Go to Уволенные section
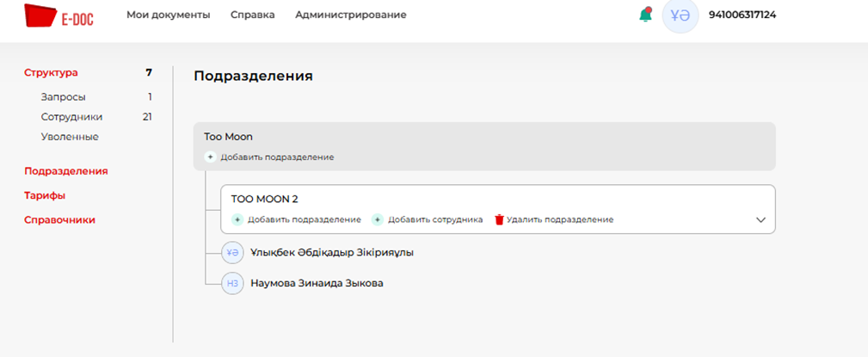Screen dimensions: 868x357 (x=69, y=137)
